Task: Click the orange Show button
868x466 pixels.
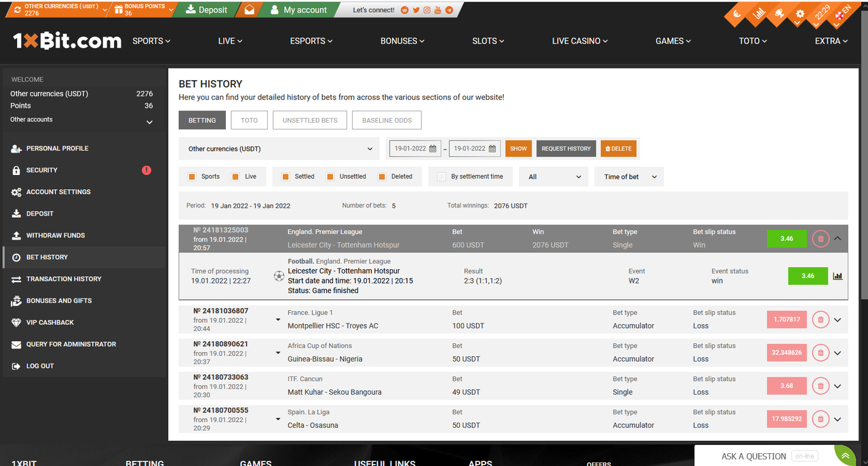Action: tap(519, 149)
